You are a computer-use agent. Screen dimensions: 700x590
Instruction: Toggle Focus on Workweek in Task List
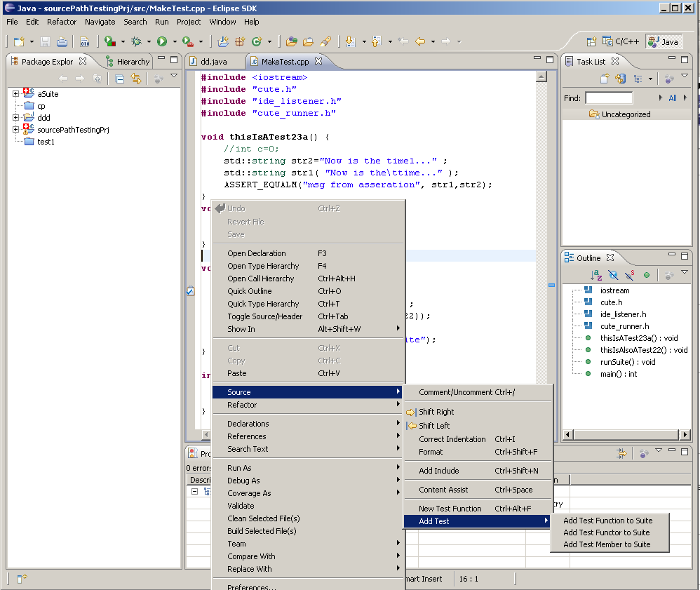pos(669,79)
